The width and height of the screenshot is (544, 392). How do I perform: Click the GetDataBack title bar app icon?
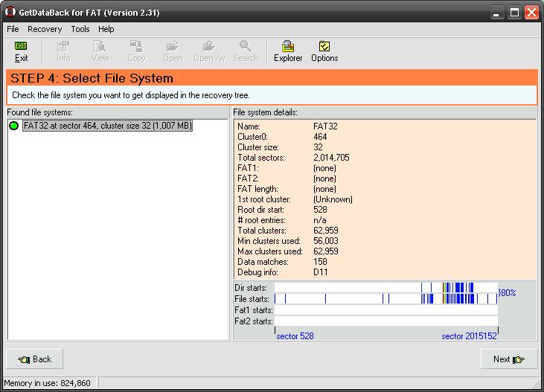click(x=10, y=12)
